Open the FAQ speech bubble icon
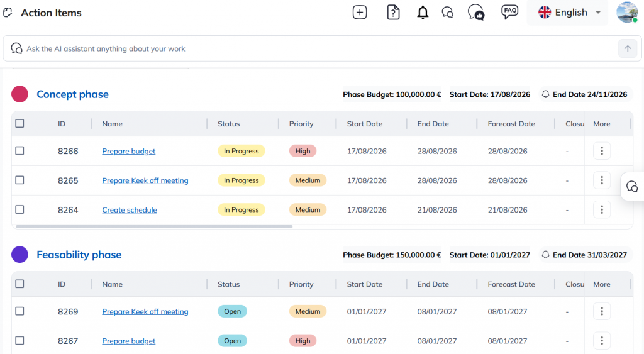 pos(509,11)
